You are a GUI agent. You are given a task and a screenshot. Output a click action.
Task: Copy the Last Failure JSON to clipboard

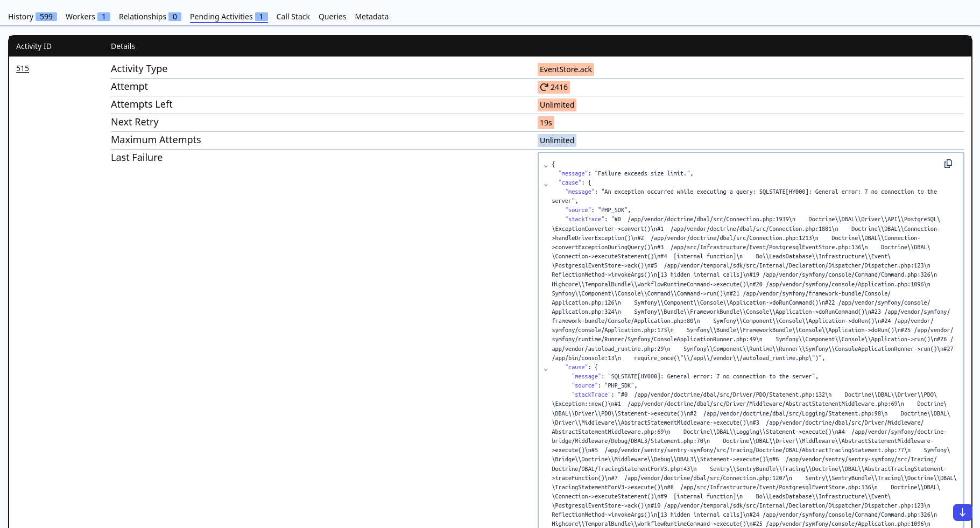point(948,164)
